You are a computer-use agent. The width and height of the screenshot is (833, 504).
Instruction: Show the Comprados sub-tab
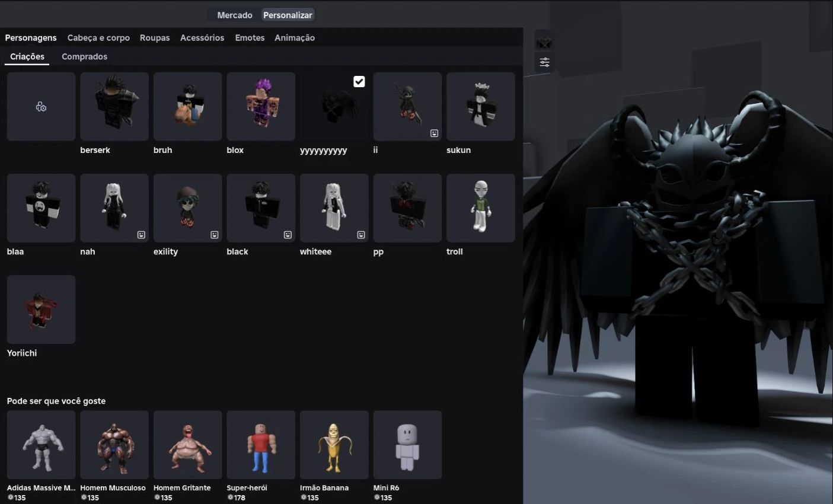85,57
